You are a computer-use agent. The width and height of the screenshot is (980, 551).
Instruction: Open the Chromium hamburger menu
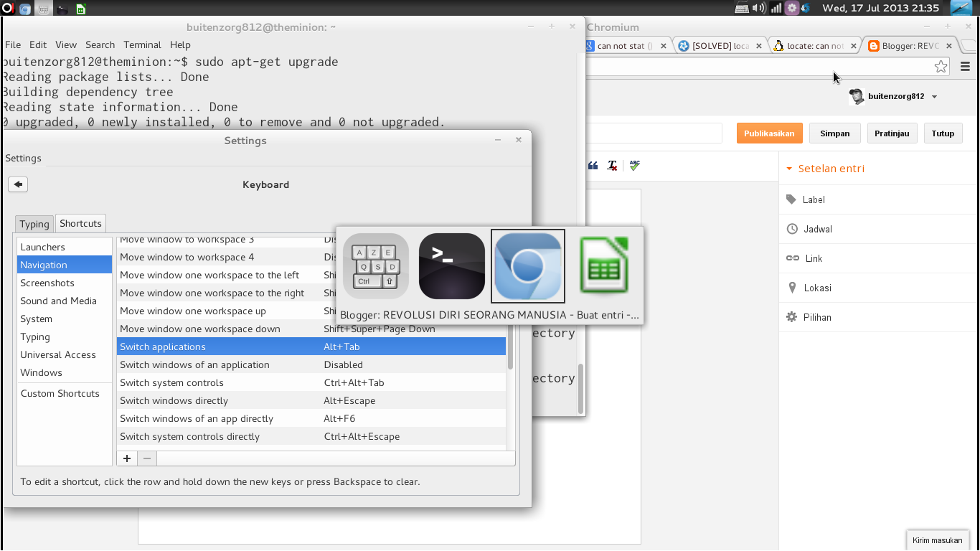(x=965, y=67)
